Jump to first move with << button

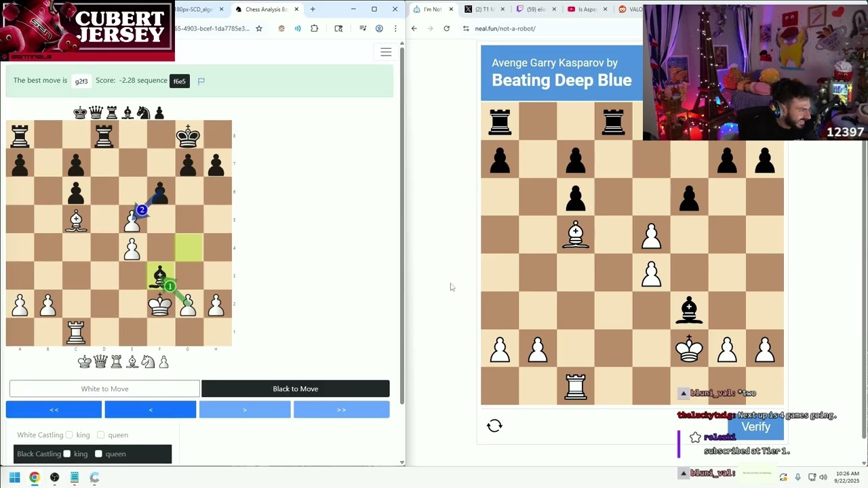click(54, 409)
